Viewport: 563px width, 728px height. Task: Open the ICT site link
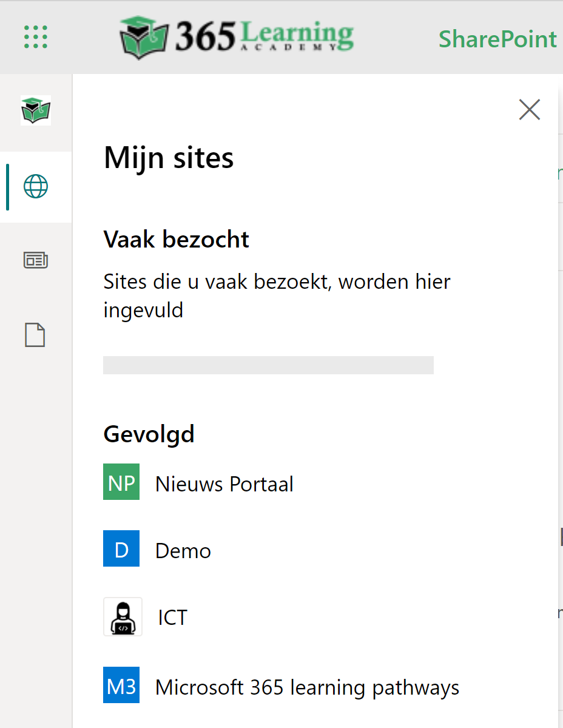[x=173, y=618]
